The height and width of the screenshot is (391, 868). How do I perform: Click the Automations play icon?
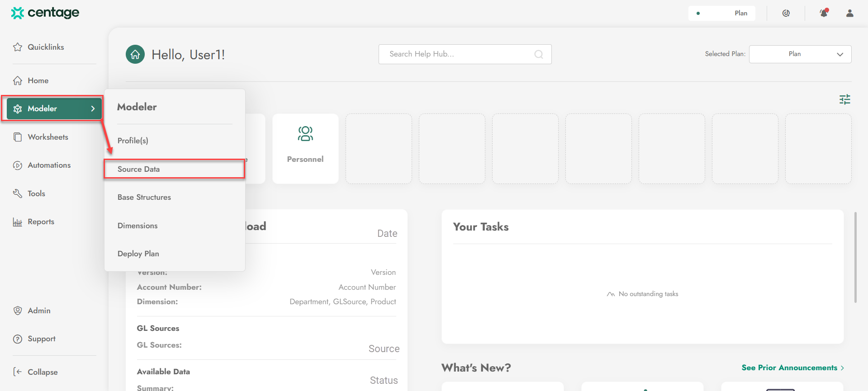click(18, 165)
